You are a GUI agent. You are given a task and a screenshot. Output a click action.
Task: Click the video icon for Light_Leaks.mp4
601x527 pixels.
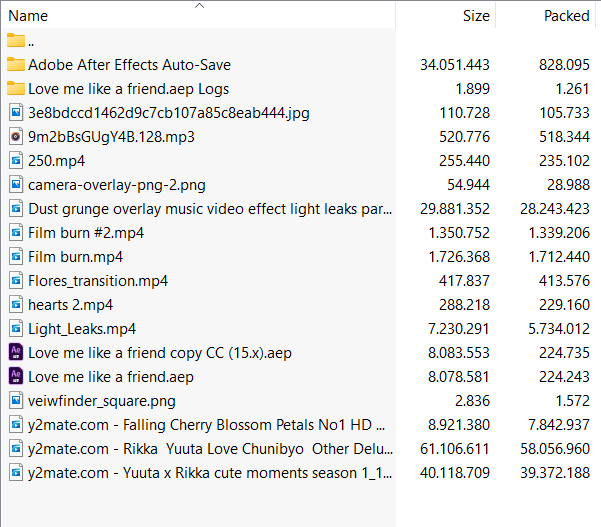tap(15, 329)
